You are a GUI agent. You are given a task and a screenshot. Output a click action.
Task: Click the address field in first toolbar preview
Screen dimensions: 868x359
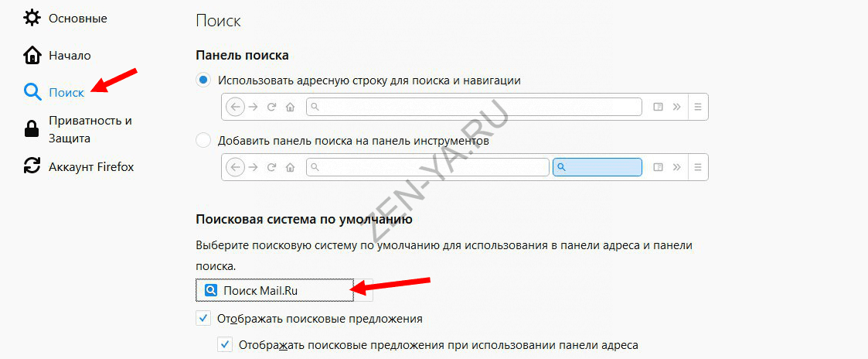(x=474, y=107)
